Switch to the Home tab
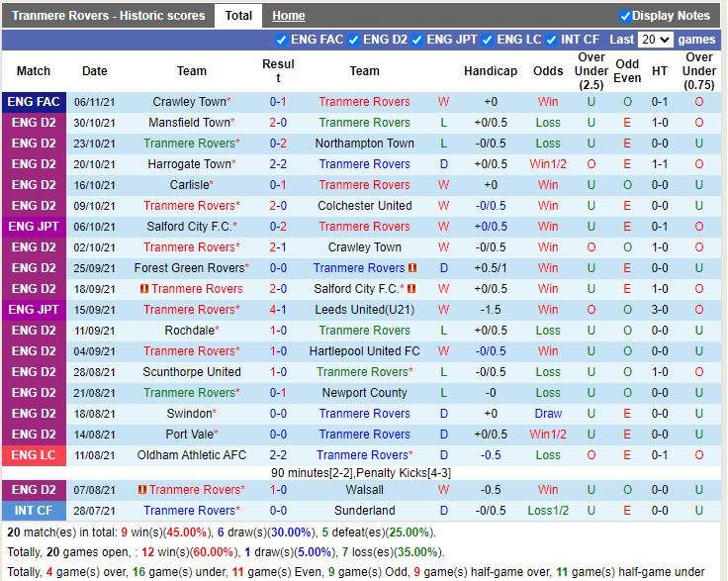This screenshot has height=581, width=728. coord(289,16)
